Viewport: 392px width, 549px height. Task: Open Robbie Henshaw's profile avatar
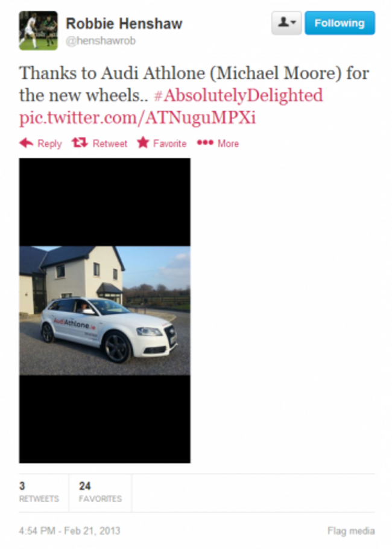(x=38, y=30)
